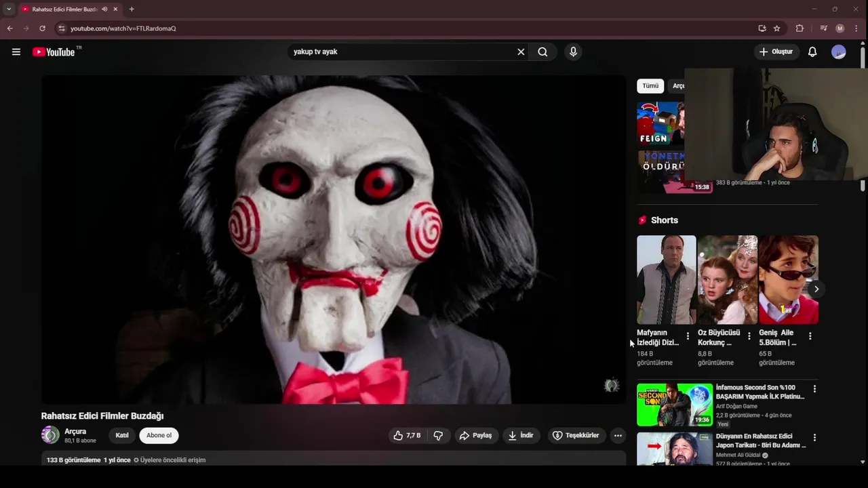Open the browser three-dot menu
This screenshot has height=488, width=868.
[x=856, y=28]
